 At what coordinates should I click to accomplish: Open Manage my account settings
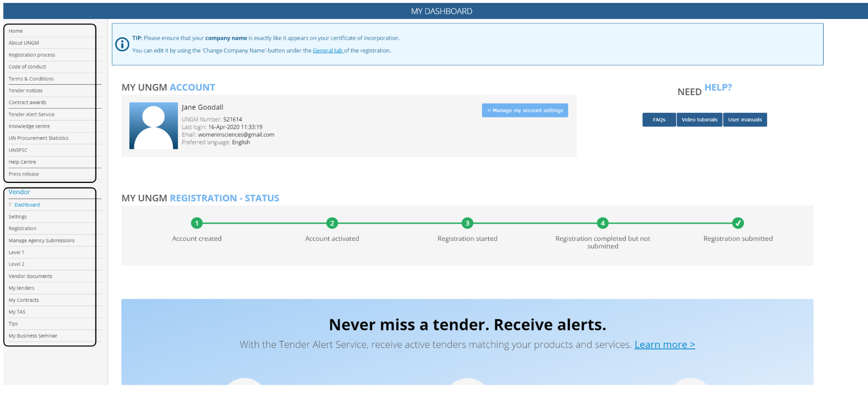click(x=525, y=110)
